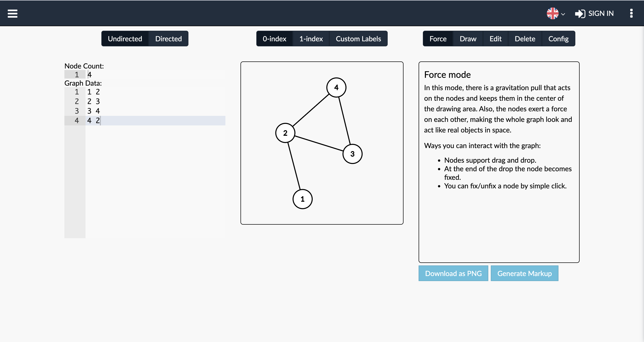Viewport: 644px width, 342px height.
Task: Click the Node Count input field
Action: [151, 75]
